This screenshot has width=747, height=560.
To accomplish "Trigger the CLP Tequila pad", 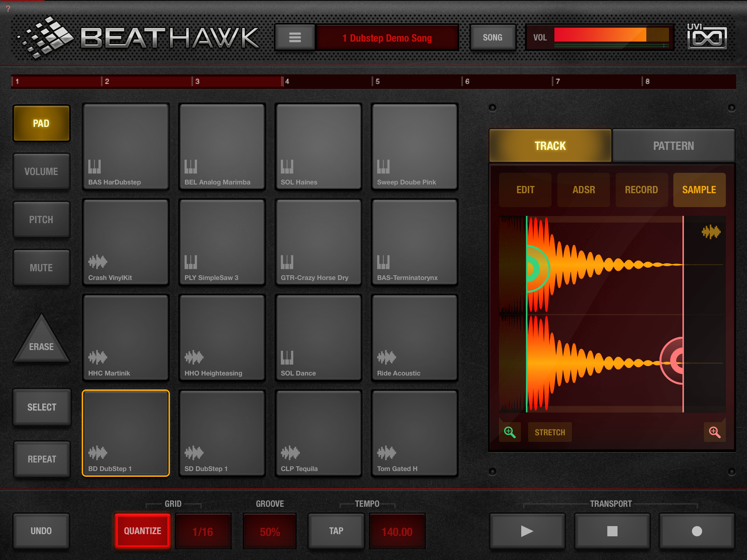I will pyautogui.click(x=318, y=433).
